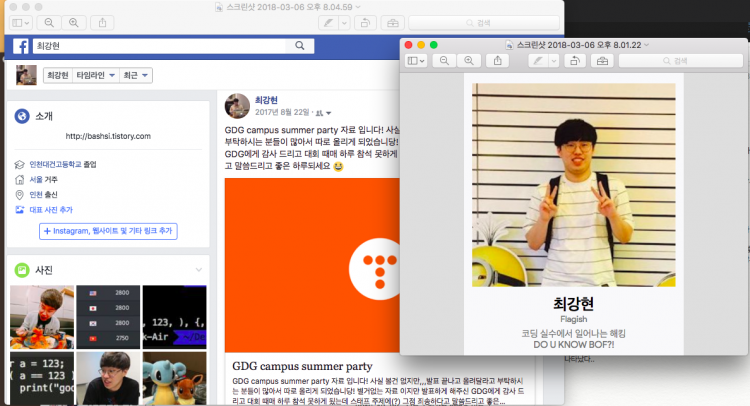Click the search field in back Preview window
The image size is (750, 406).
(484, 22)
